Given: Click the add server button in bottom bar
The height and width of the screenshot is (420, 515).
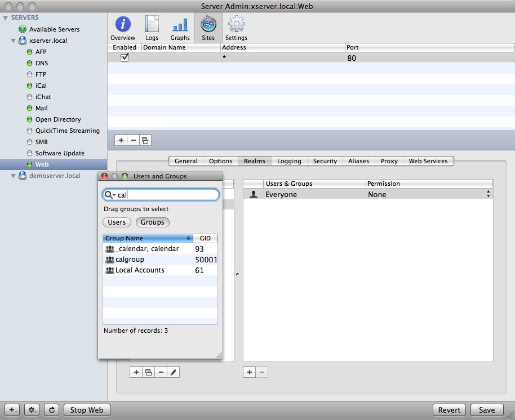Looking at the screenshot, I should (x=12, y=410).
